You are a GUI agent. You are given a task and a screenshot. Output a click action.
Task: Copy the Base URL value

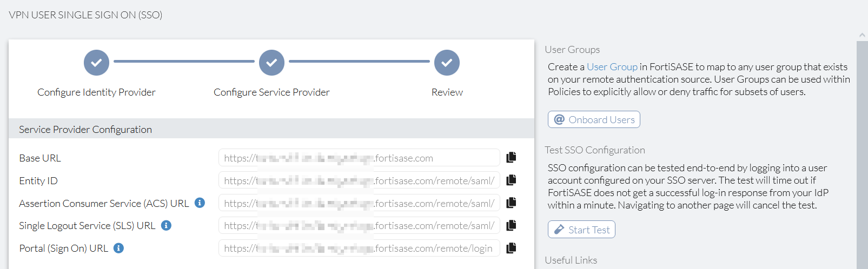511,157
